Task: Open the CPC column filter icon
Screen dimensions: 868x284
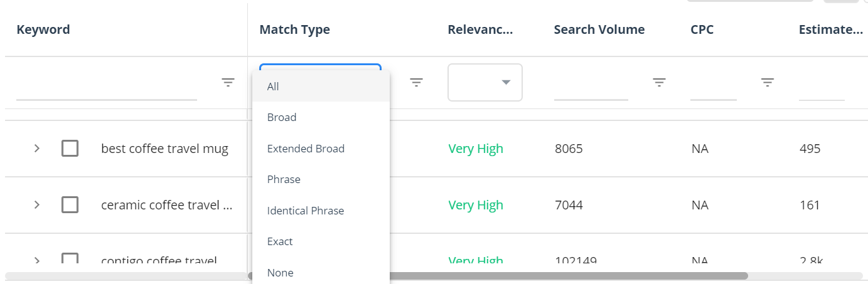Action: coord(768,82)
